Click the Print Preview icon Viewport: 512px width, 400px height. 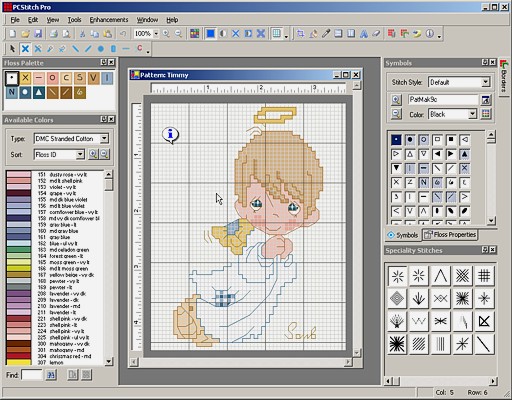tap(66, 34)
